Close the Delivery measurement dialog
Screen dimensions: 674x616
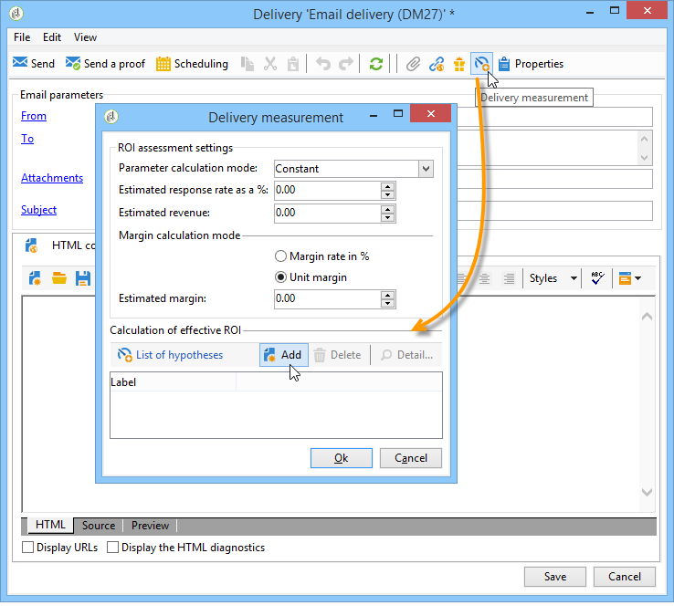click(x=430, y=113)
